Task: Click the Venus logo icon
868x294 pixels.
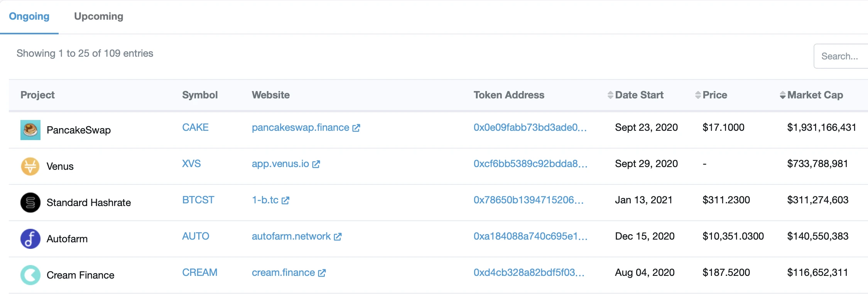Action: tap(30, 166)
